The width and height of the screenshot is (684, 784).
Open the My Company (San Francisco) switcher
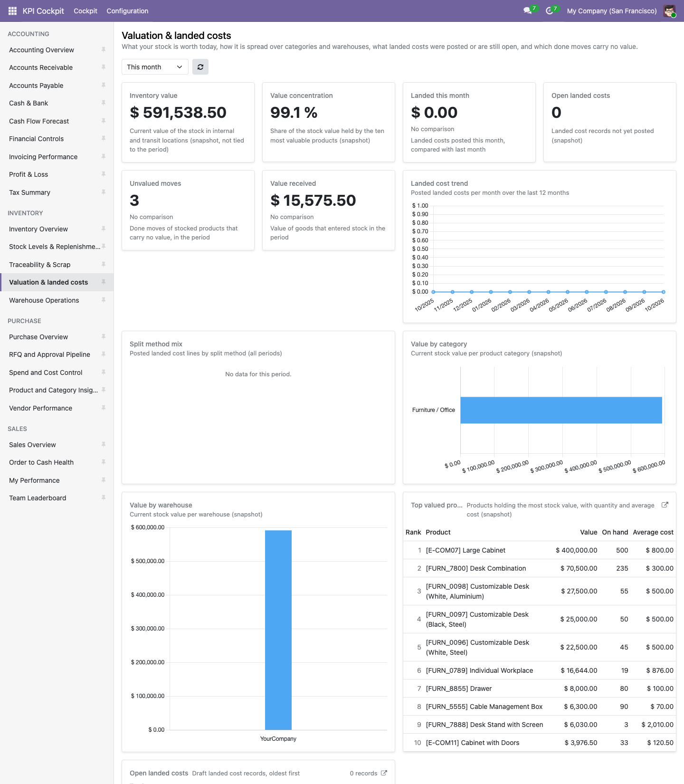pyautogui.click(x=612, y=11)
